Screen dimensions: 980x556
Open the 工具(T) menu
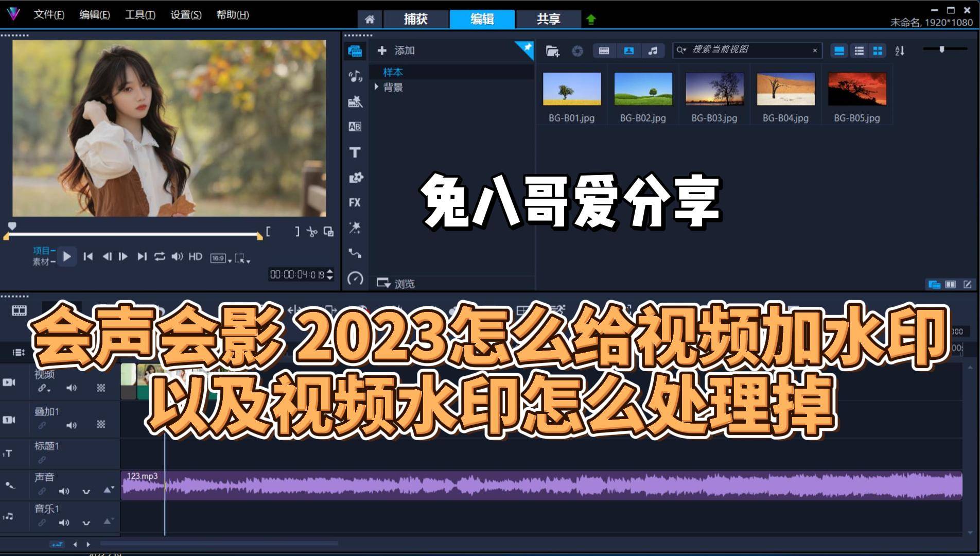pos(140,14)
